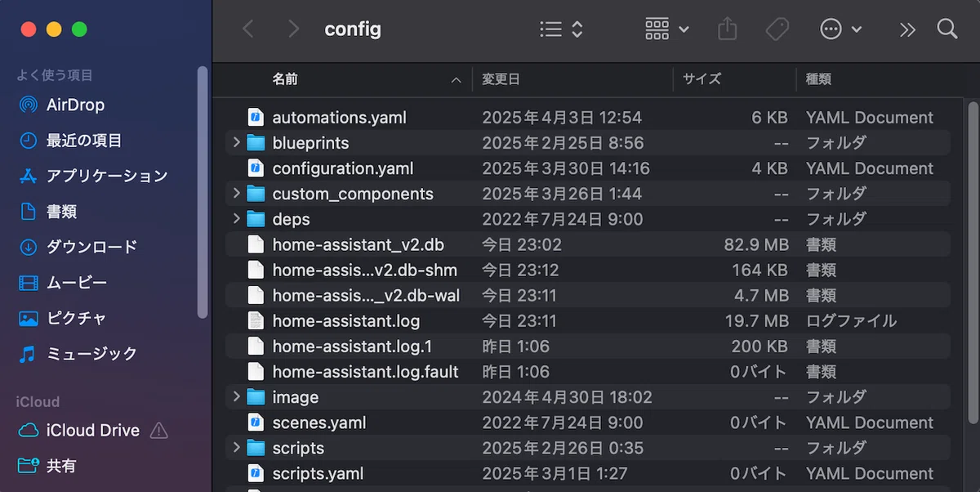
Task: Select the scripts.yaml file icon
Action: point(256,473)
